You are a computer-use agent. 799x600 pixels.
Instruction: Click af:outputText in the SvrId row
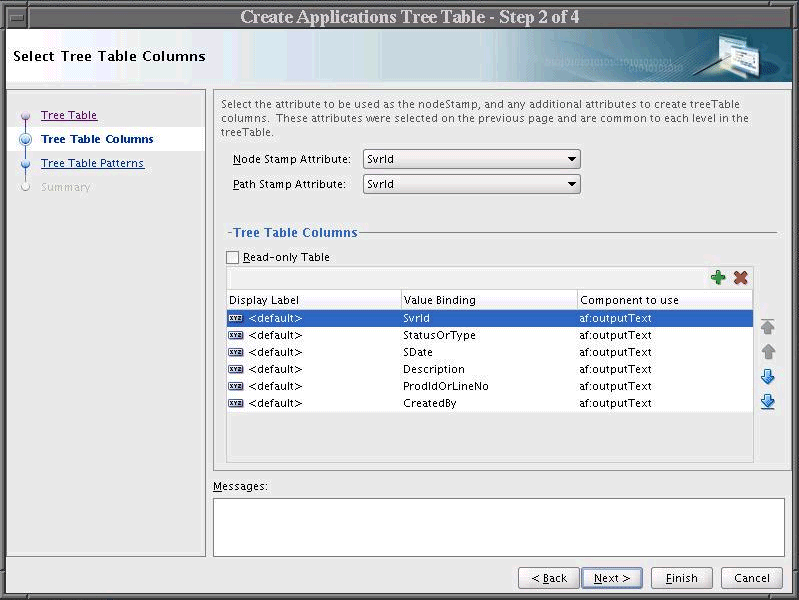(x=615, y=318)
